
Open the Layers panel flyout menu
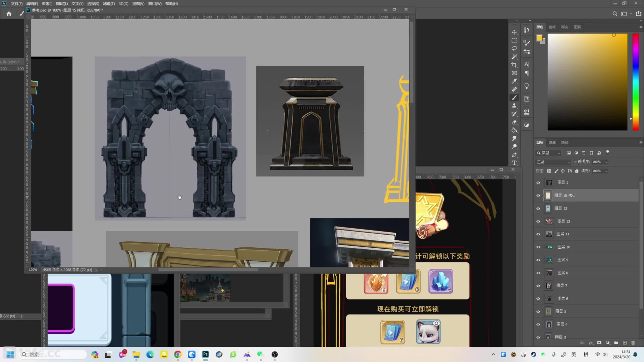(640, 142)
